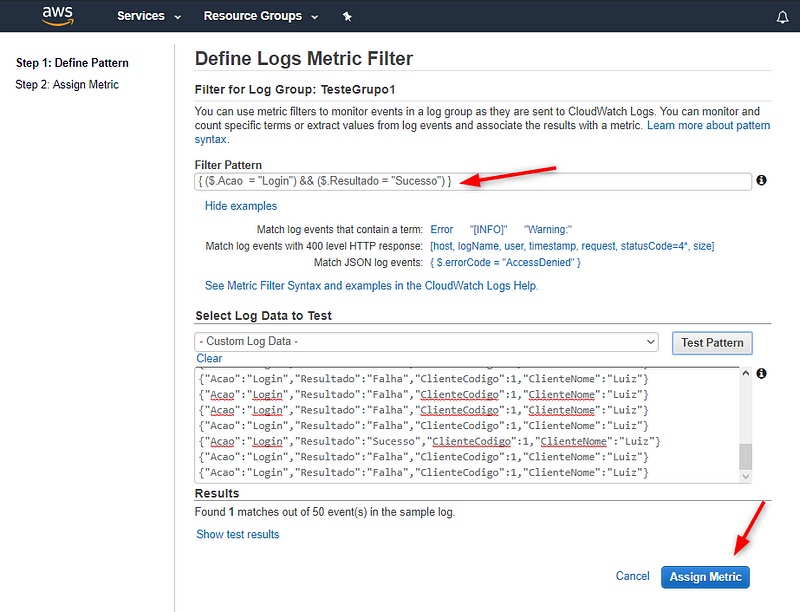Open Metric Filter Syntax CloudWatch Logs Help link
The width and height of the screenshot is (800, 612).
point(371,286)
